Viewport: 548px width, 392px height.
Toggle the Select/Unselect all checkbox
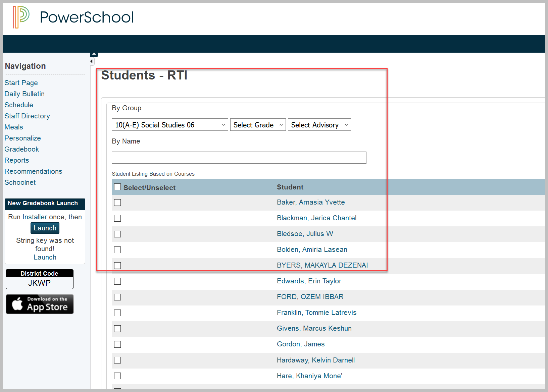point(117,186)
